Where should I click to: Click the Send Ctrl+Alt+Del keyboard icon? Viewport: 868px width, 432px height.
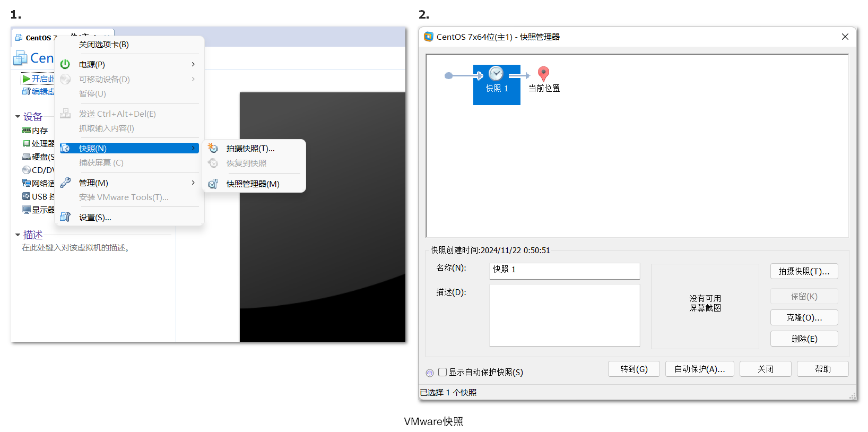point(65,114)
